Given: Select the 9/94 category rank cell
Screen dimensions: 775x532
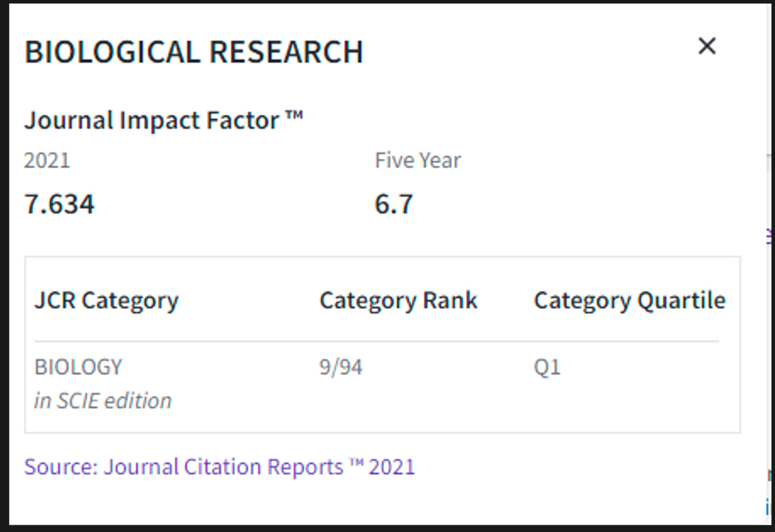Looking at the screenshot, I should coord(342,366).
